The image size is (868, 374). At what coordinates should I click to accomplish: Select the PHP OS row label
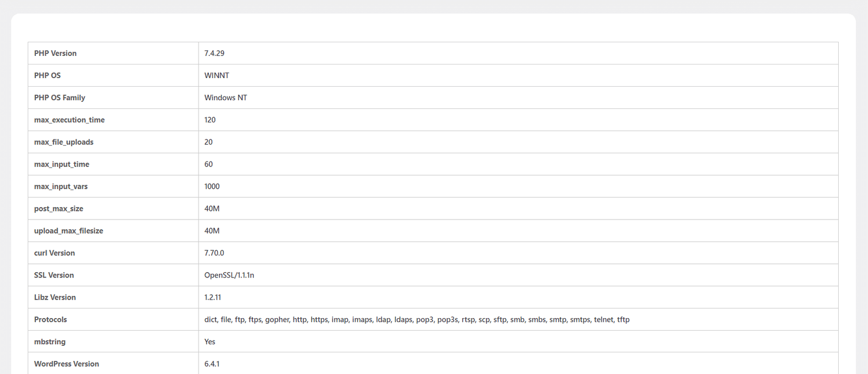(x=47, y=75)
